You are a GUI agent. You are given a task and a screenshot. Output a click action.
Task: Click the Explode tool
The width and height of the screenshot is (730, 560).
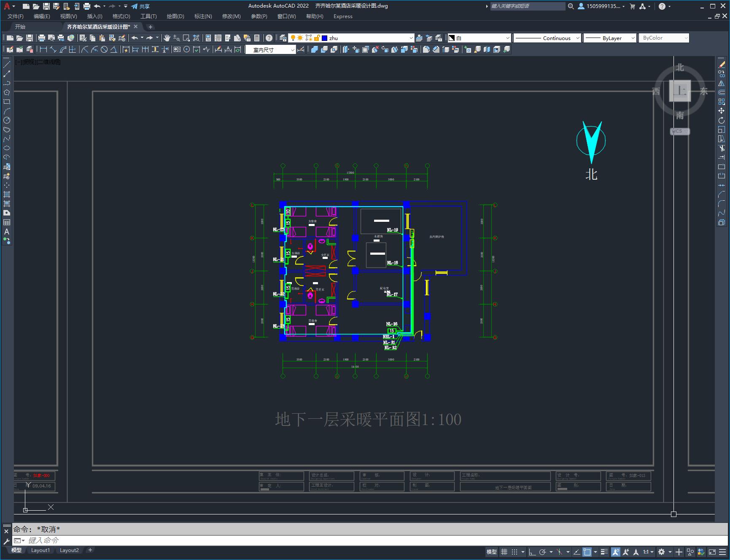[x=722, y=222]
